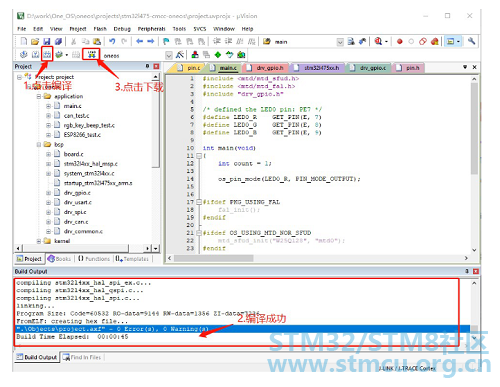Expand the main.c node in the project tree
Screen dimensions: 500x387
(x=48, y=106)
